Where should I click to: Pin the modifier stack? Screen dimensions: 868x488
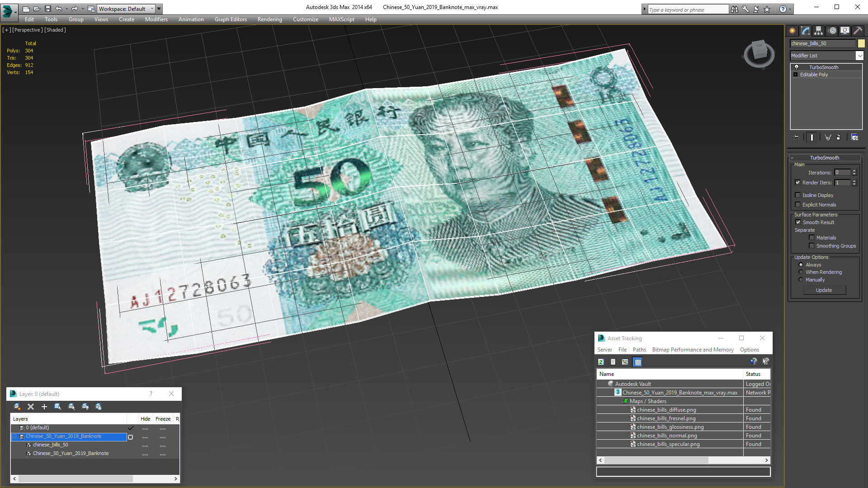coord(796,137)
